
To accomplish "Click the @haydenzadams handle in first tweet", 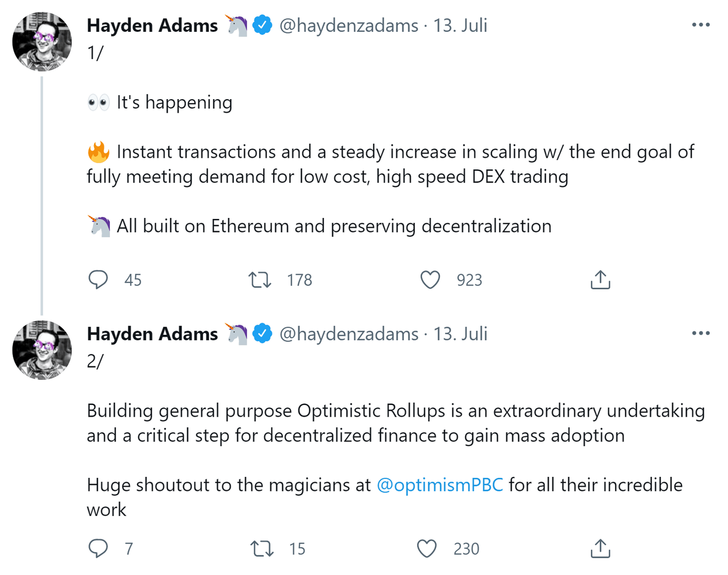I will 349,25.
